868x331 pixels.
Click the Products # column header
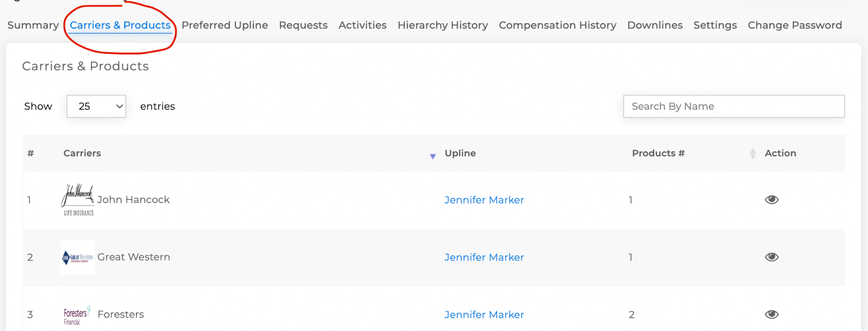[658, 154]
